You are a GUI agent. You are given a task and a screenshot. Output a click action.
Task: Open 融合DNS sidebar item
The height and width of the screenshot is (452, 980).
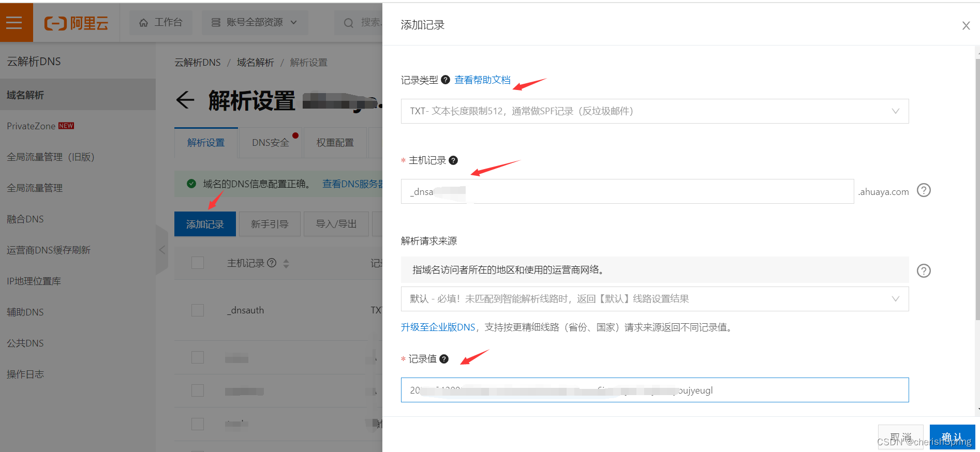[x=78, y=219]
